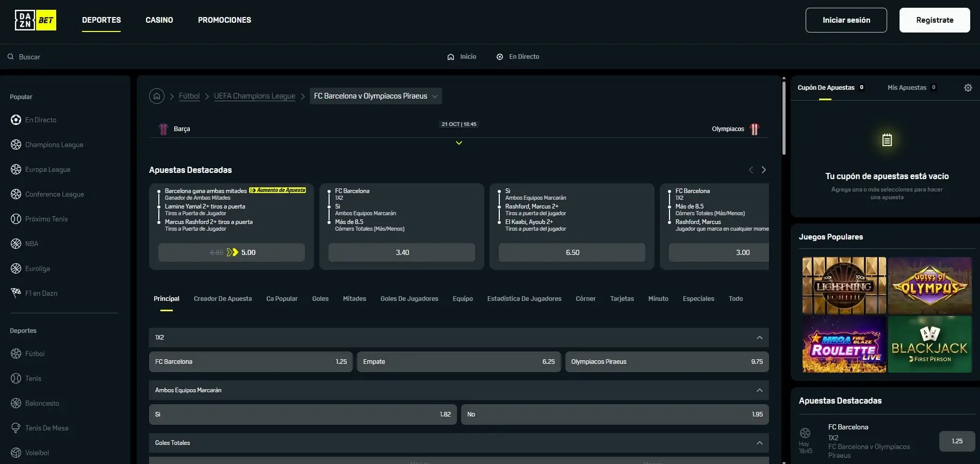This screenshot has width=980, height=464.
Task: Select Cupón De Apuestas tab
Action: click(x=830, y=88)
